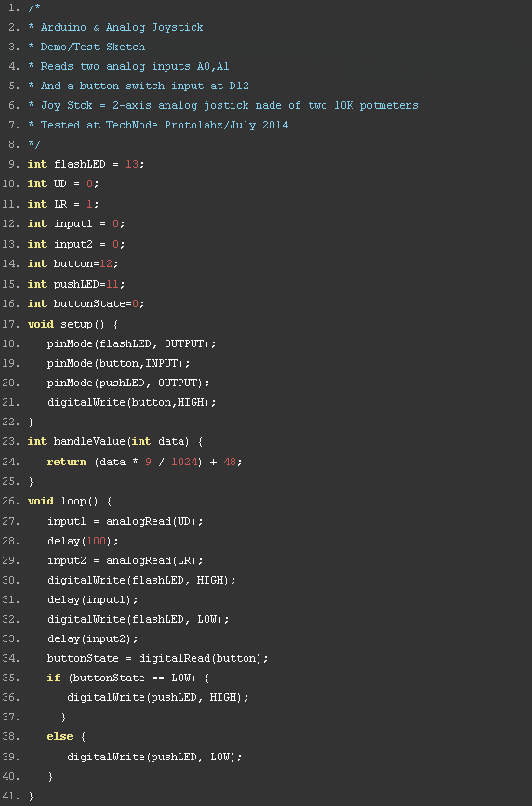Click the 'else {' keyword line
The width and height of the screenshot is (532, 806).
pos(66,736)
